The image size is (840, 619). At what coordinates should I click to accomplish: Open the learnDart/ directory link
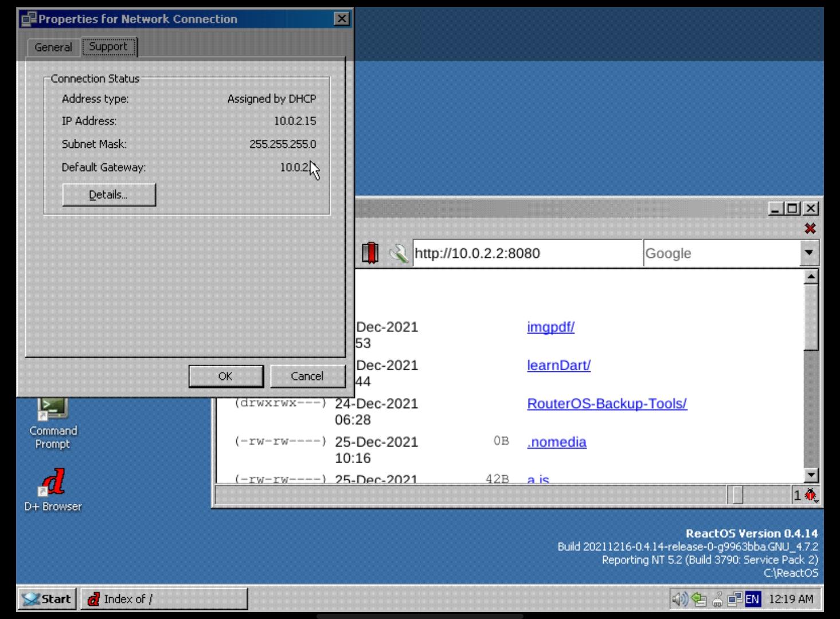click(x=558, y=366)
